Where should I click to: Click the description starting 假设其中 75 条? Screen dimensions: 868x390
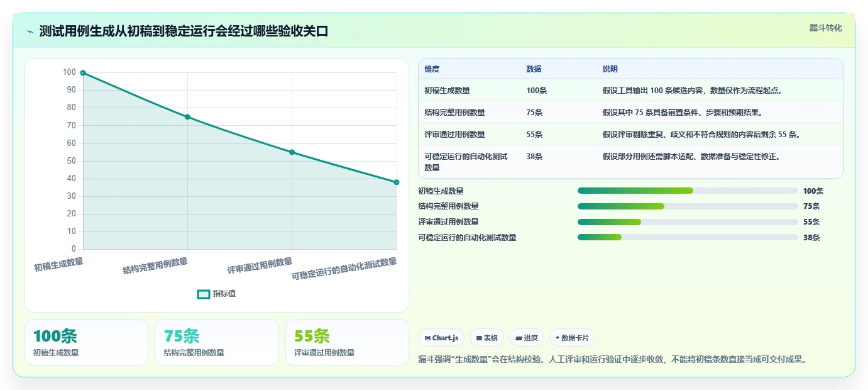click(x=683, y=113)
